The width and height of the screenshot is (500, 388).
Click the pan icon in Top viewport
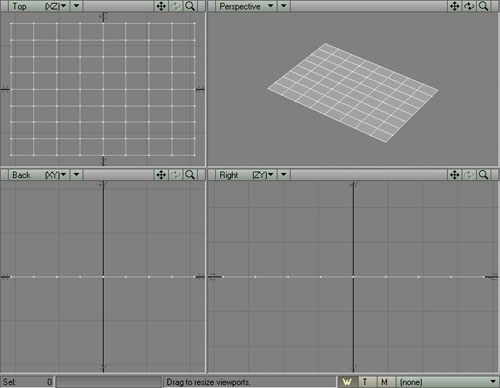[161, 6]
